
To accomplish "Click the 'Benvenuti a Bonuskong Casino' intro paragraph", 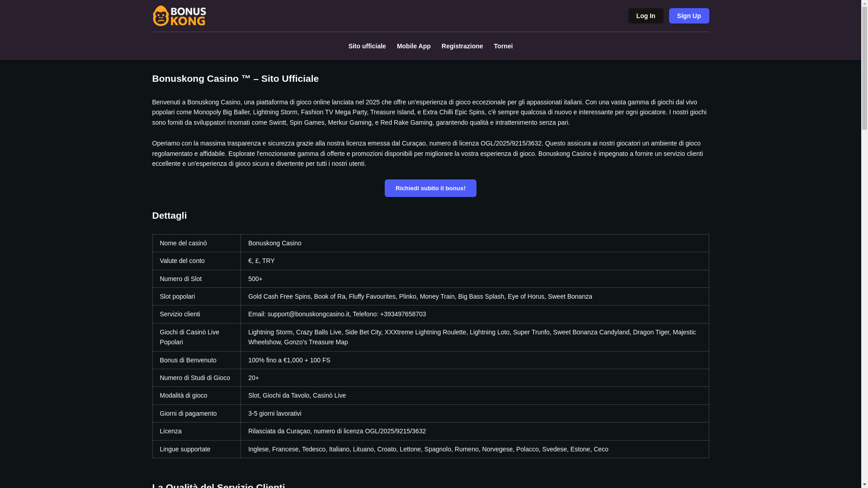I will (430, 112).
